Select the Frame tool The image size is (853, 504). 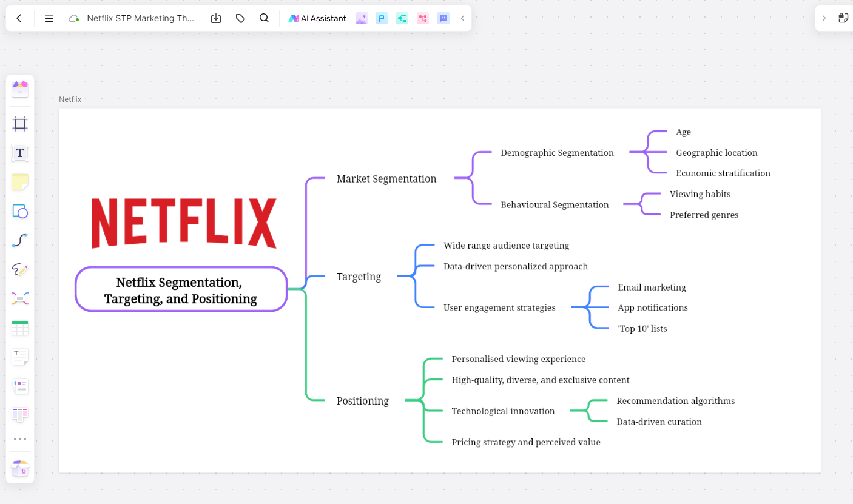(20, 124)
